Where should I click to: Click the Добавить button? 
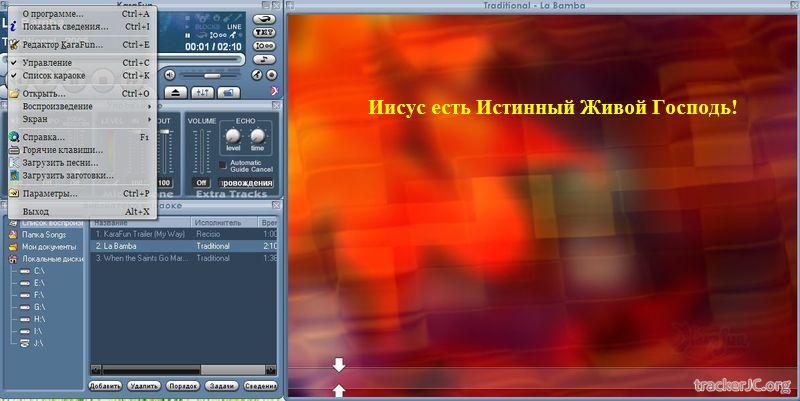pos(105,385)
